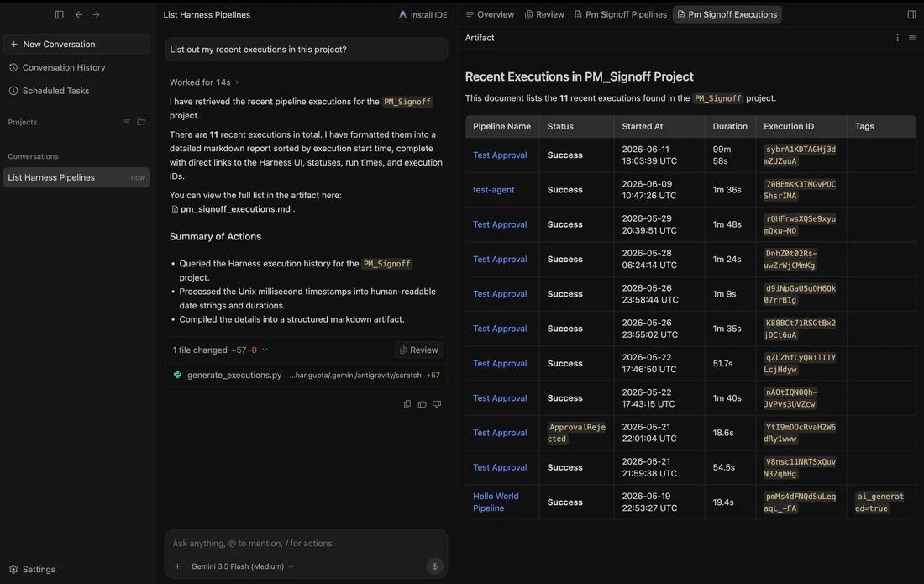924x584 pixels.
Task: Switch to Pm Signoff Pipelines tab
Action: pos(621,15)
